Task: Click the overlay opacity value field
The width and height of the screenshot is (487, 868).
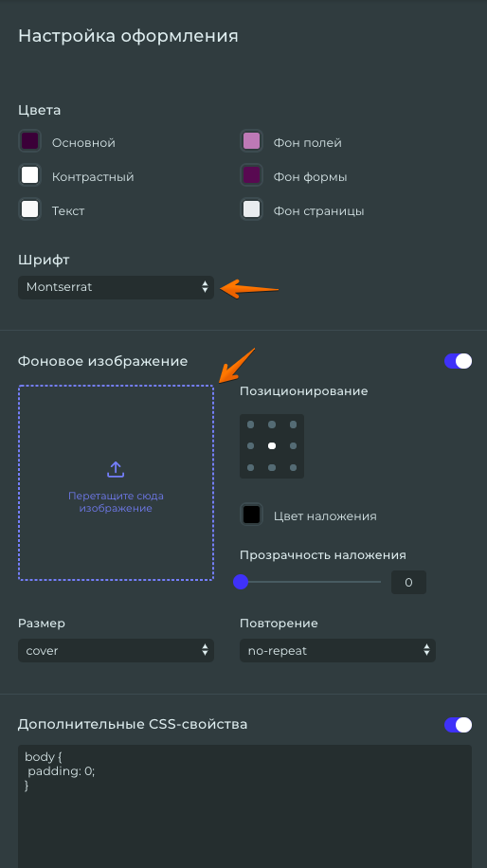Action: click(408, 583)
